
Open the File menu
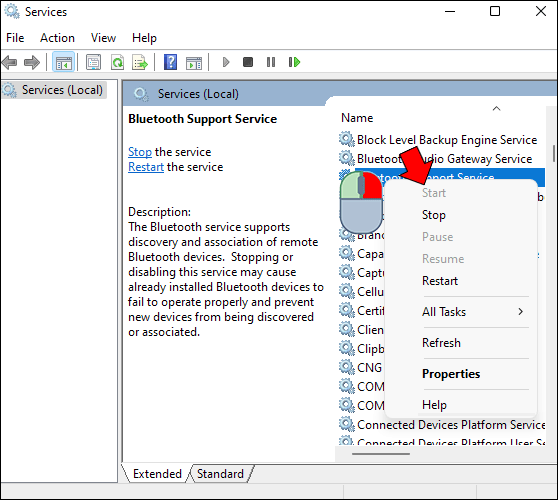click(15, 38)
